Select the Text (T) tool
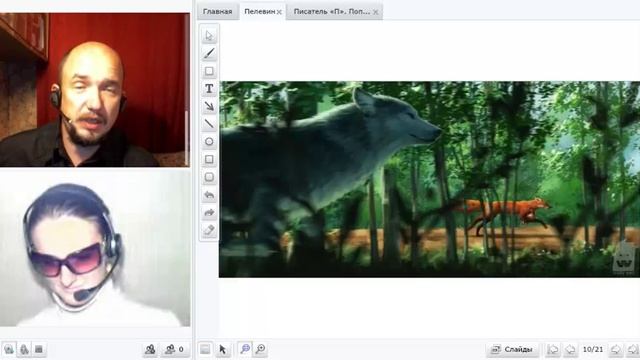 pyautogui.click(x=209, y=89)
